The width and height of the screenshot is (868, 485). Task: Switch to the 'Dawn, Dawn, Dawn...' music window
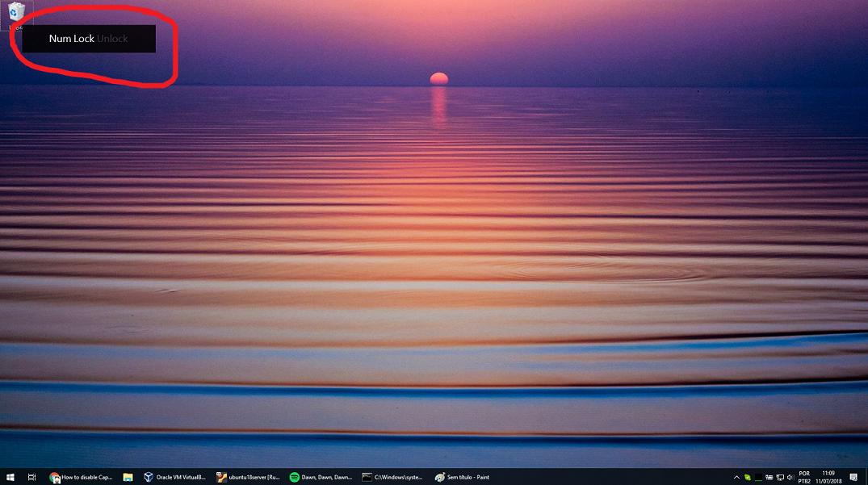[323, 476]
